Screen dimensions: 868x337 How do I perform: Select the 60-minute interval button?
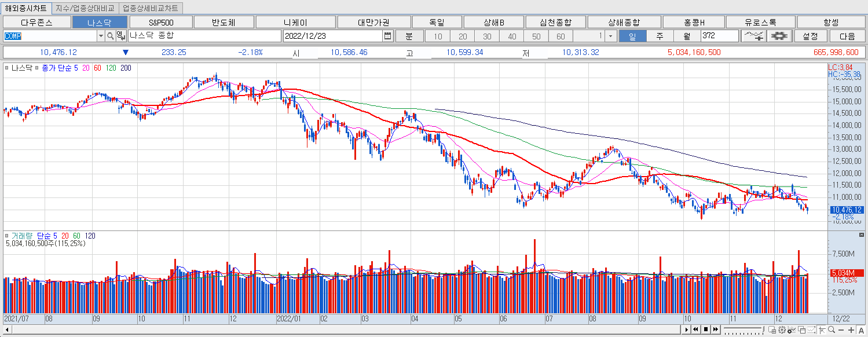(561, 36)
